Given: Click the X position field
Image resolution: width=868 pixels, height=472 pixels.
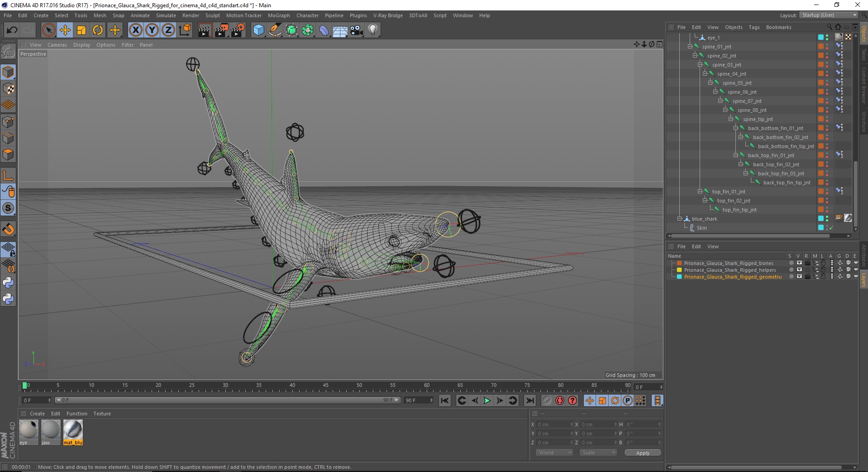Looking at the screenshot, I should click(x=554, y=424).
